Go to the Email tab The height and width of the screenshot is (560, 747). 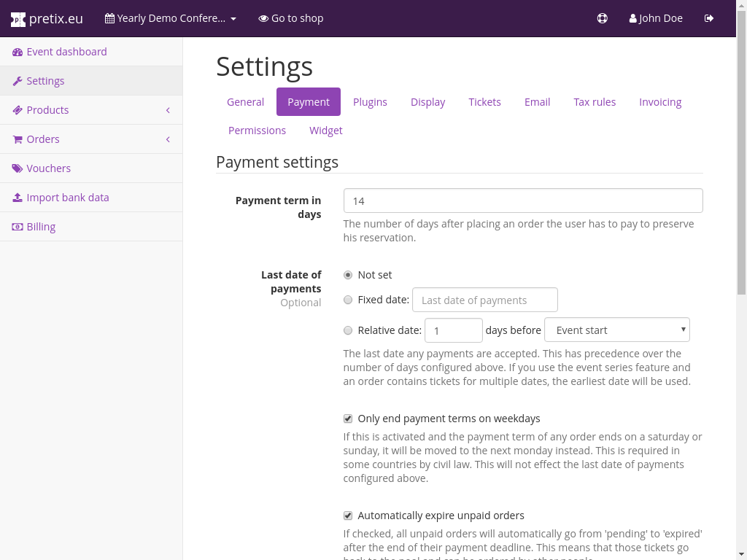tap(538, 102)
